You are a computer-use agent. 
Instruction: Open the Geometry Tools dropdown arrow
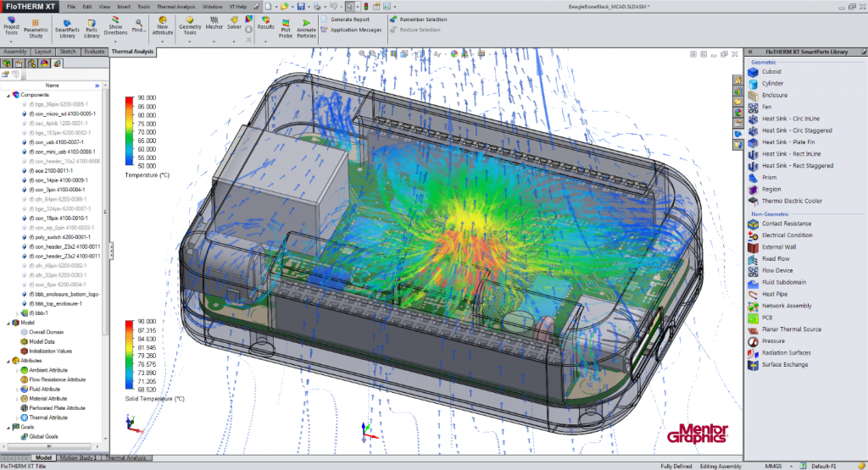click(x=190, y=41)
